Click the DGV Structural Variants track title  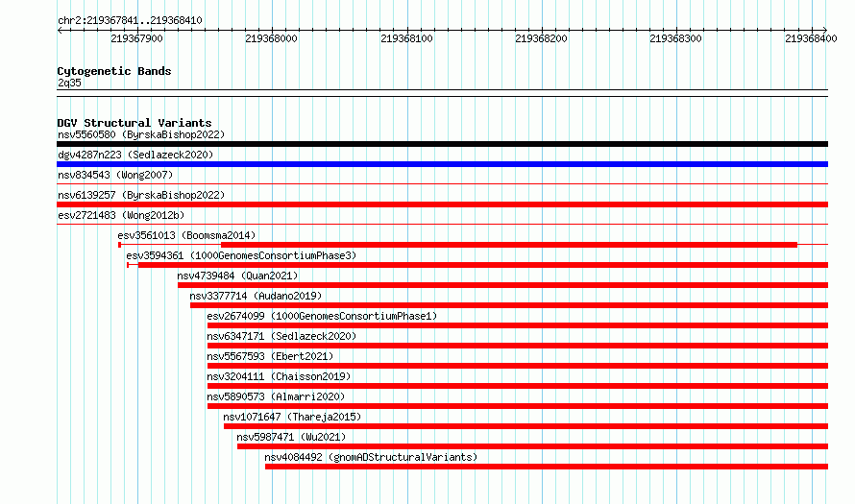[x=134, y=123]
